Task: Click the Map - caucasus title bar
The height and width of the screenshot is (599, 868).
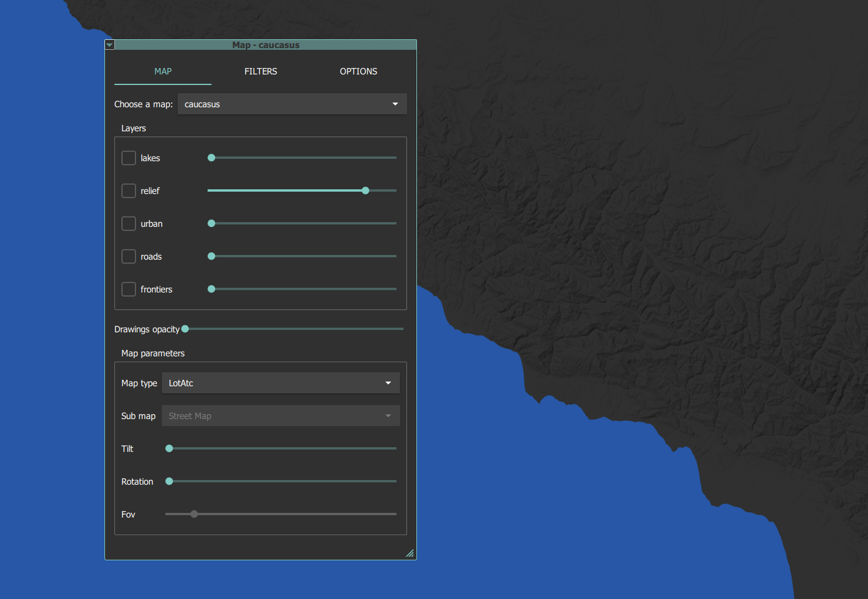Action: (266, 45)
